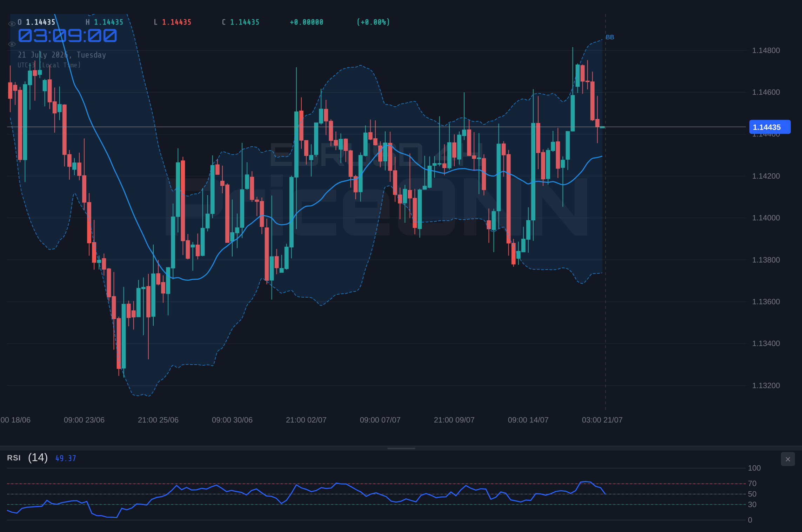Screen dimensions: 802x532
Task: Click the 09:00 14/07 time label
Action: (528, 420)
